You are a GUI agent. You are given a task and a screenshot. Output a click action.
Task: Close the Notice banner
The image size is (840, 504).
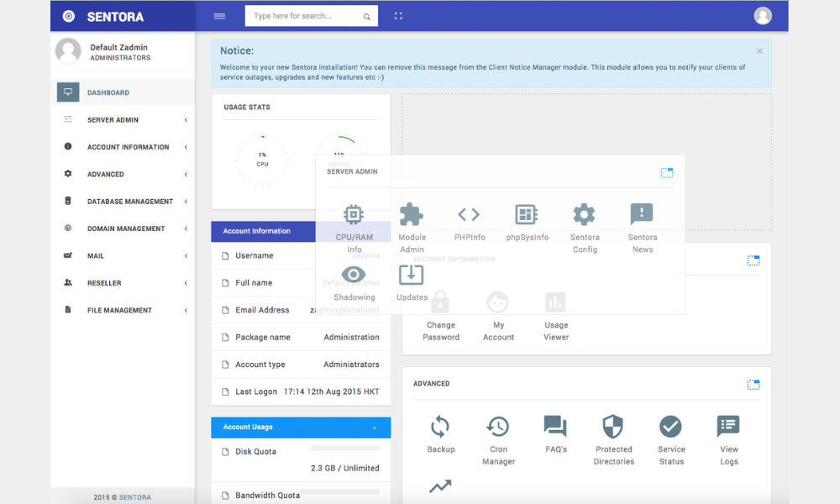[x=759, y=51]
